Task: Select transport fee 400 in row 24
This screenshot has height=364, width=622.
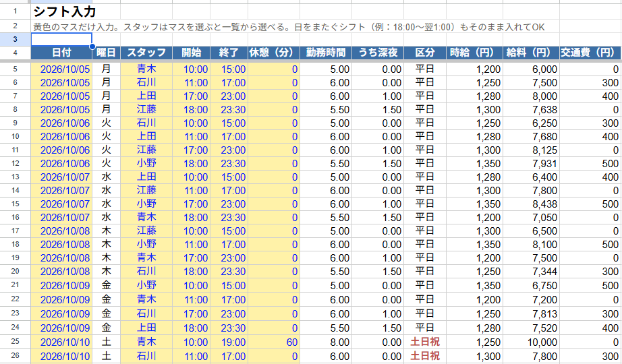Action: [590, 328]
